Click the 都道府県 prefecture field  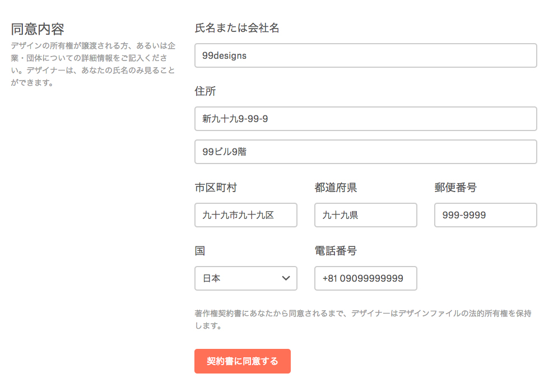point(365,215)
